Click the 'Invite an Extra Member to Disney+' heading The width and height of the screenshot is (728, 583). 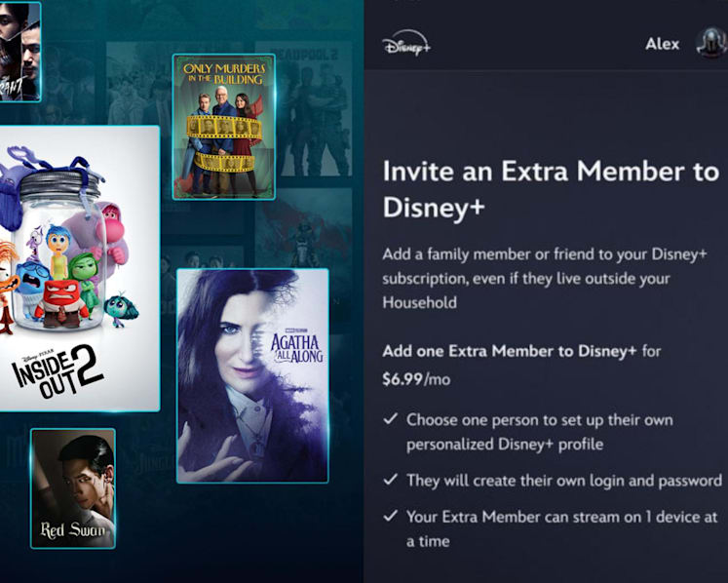pos(551,188)
